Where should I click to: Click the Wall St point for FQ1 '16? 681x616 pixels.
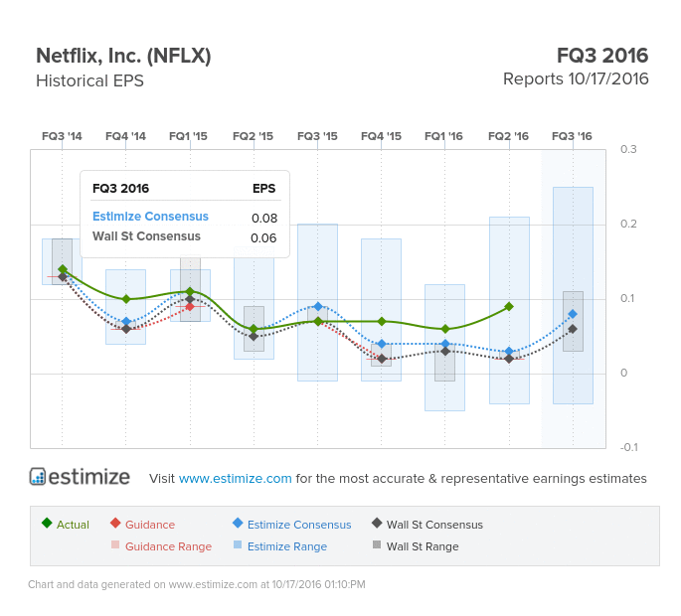click(445, 351)
